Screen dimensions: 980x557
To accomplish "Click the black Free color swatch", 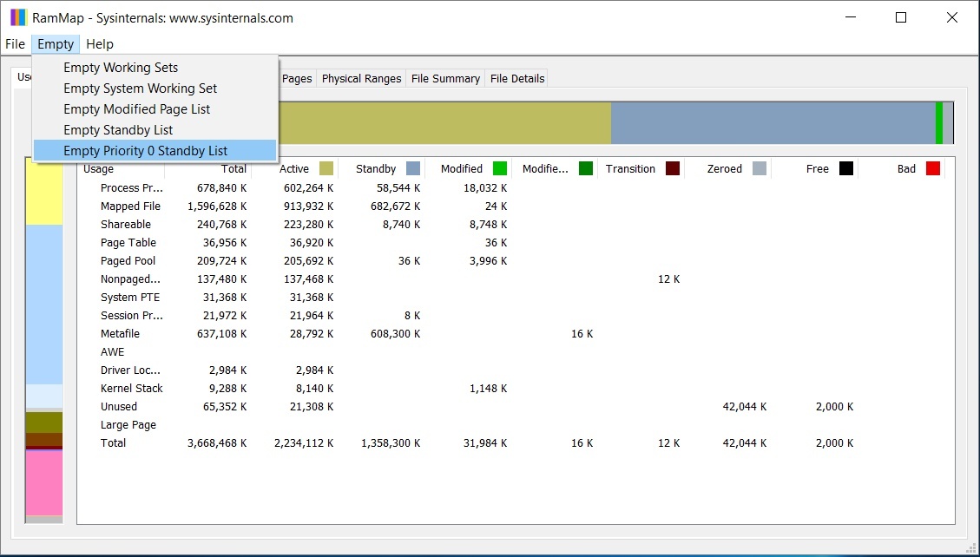I will click(x=846, y=168).
